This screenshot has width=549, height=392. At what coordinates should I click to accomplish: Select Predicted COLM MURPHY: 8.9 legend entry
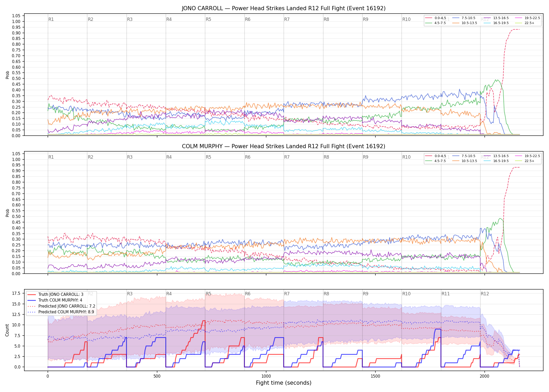click(x=61, y=312)
